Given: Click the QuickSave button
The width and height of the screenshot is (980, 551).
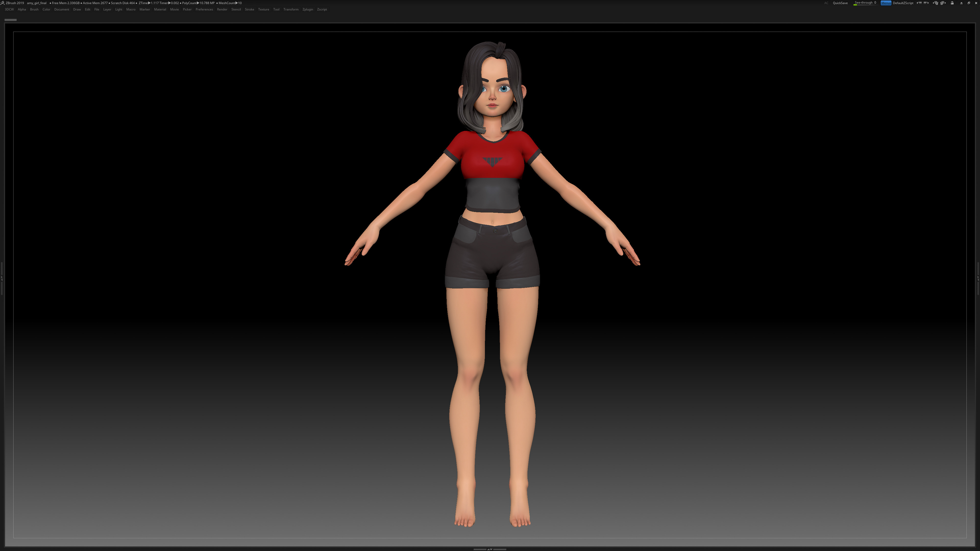Looking at the screenshot, I should (840, 3).
